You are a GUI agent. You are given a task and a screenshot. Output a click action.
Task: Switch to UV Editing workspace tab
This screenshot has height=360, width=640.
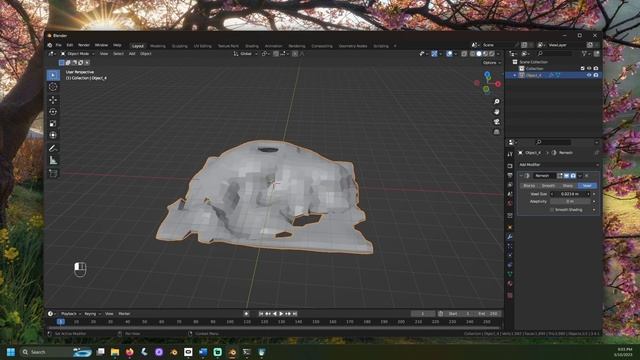(203, 46)
